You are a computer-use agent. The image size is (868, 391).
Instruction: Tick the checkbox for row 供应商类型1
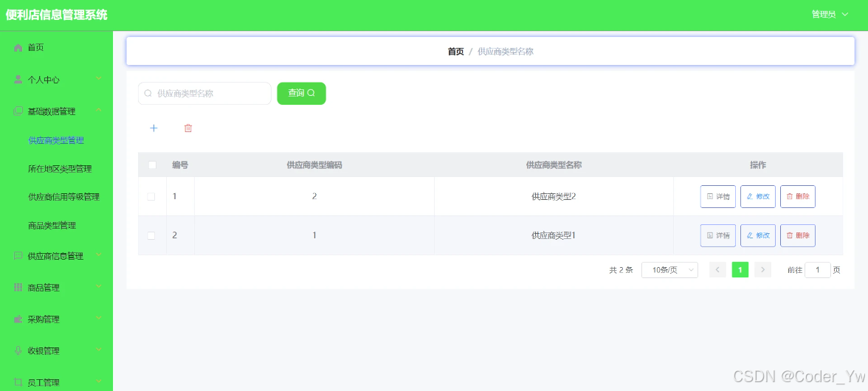pyautogui.click(x=151, y=235)
